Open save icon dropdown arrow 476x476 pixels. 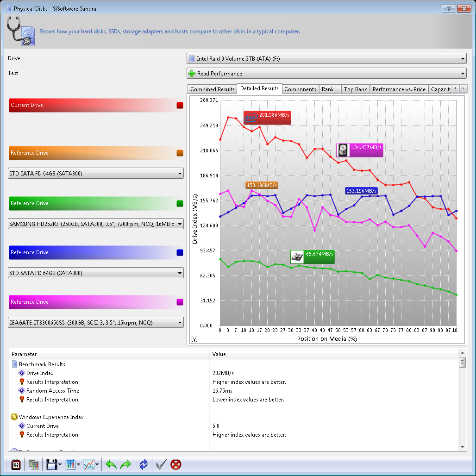60,464
